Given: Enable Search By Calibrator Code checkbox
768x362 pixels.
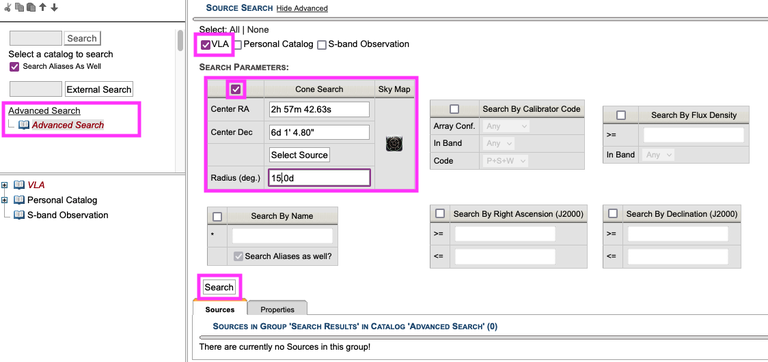Looking at the screenshot, I should 454,109.
